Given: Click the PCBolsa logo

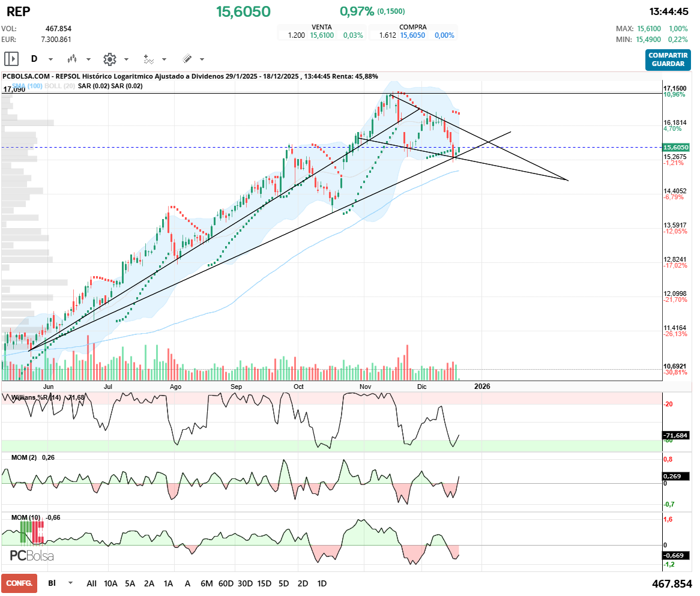Looking at the screenshot, I should click(x=31, y=555).
